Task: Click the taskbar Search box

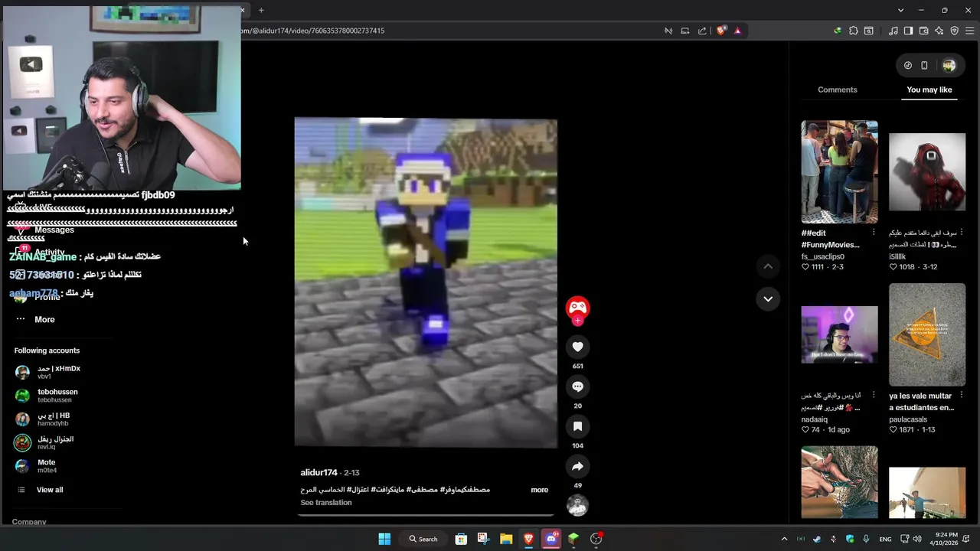Action: click(x=423, y=539)
